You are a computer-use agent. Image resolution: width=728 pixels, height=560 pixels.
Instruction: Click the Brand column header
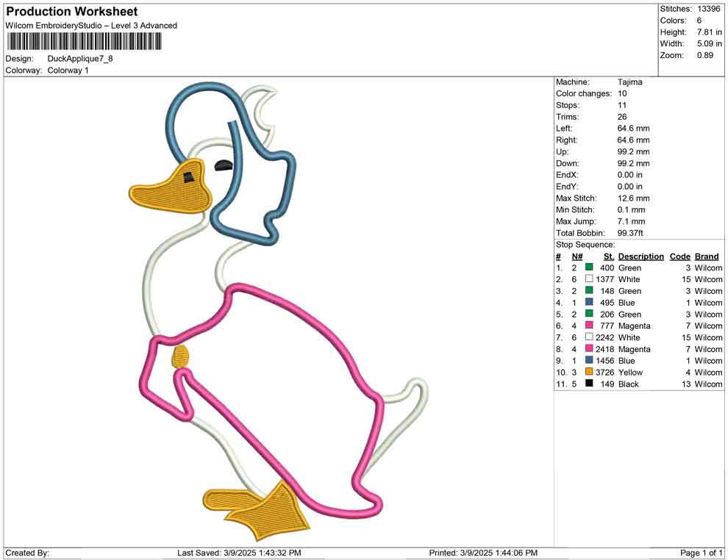point(707,256)
